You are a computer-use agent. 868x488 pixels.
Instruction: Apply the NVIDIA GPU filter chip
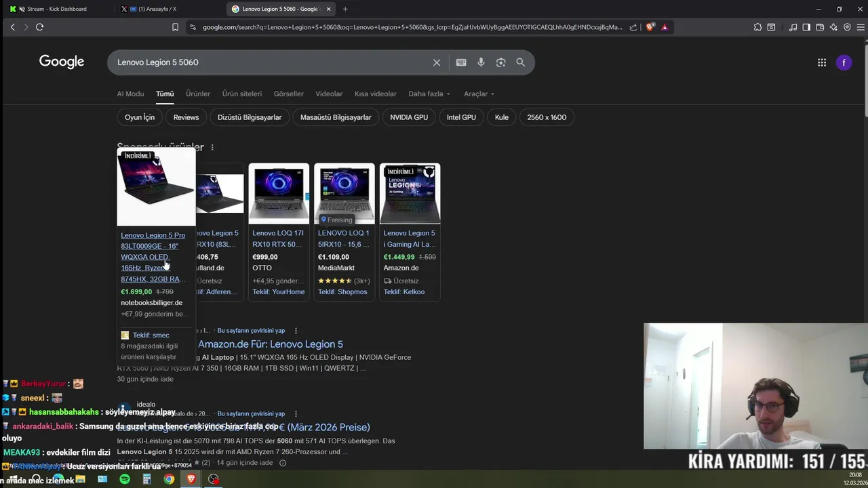(409, 117)
